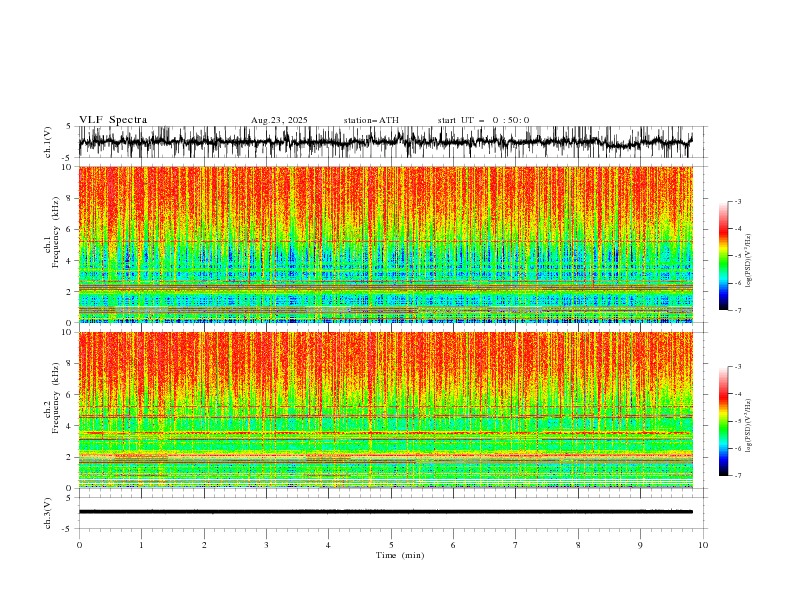Click inside the ch.2 spectrogram panel
The image size is (792, 612).
click(385, 410)
